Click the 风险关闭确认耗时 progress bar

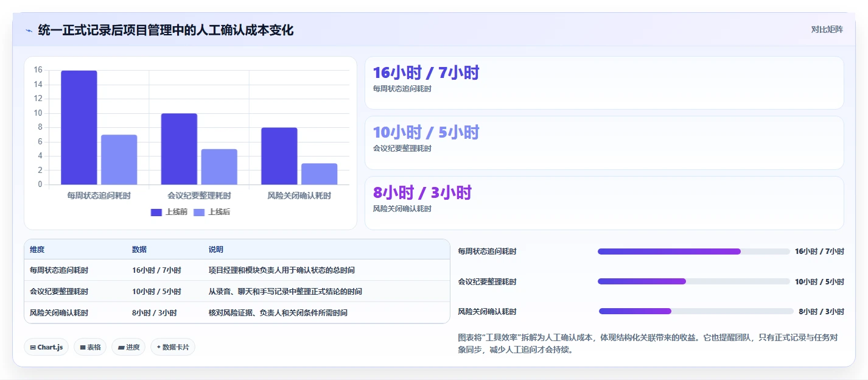coord(696,311)
